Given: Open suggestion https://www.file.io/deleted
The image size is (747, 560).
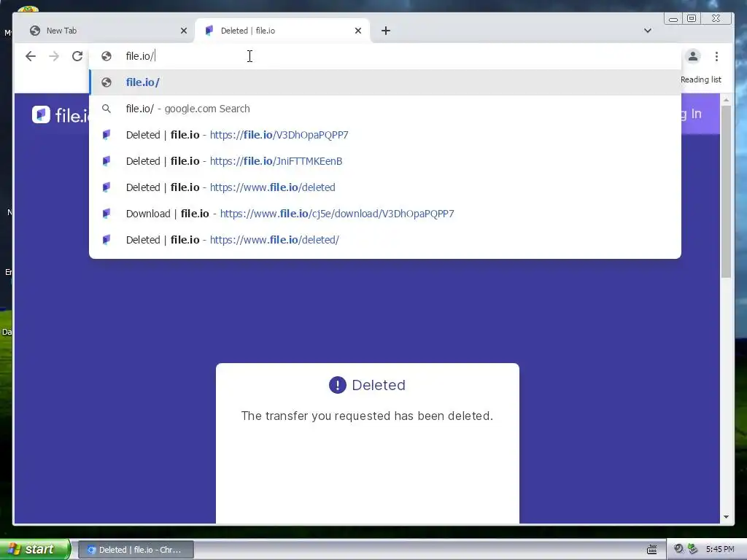Looking at the screenshot, I should click(x=385, y=187).
